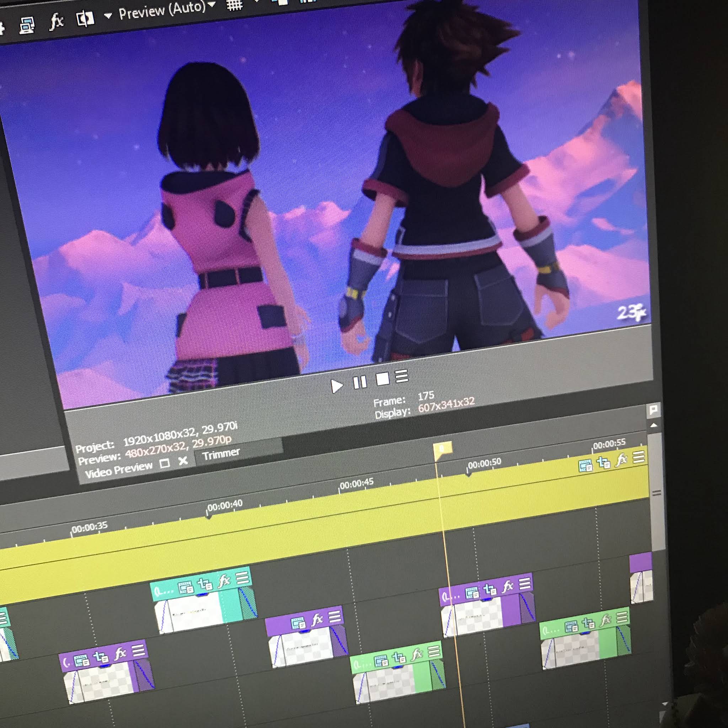
Task: Click the dock window square next to Video Preview
Action: click(165, 463)
